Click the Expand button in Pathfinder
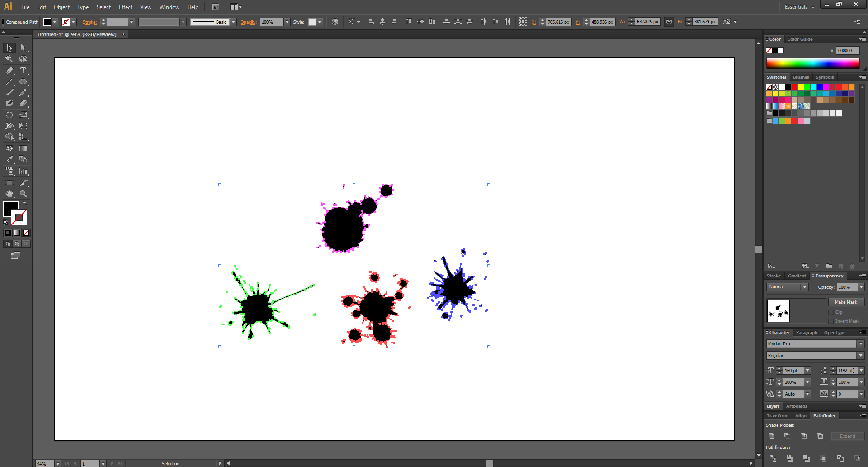Screen dimensions: 868x467 pyautogui.click(x=847, y=436)
